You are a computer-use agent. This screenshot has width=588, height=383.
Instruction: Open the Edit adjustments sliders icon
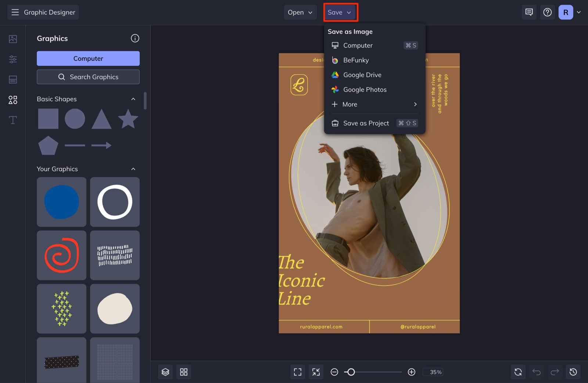(13, 59)
